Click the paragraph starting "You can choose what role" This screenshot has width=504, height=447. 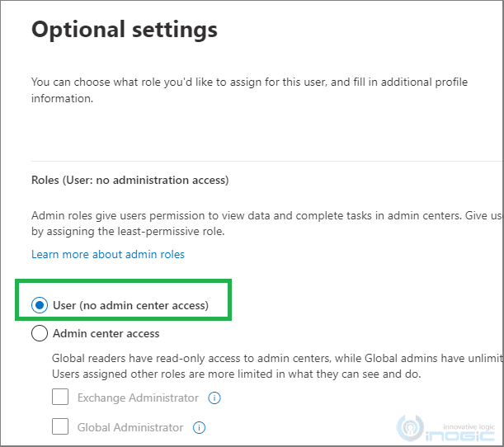(x=249, y=90)
